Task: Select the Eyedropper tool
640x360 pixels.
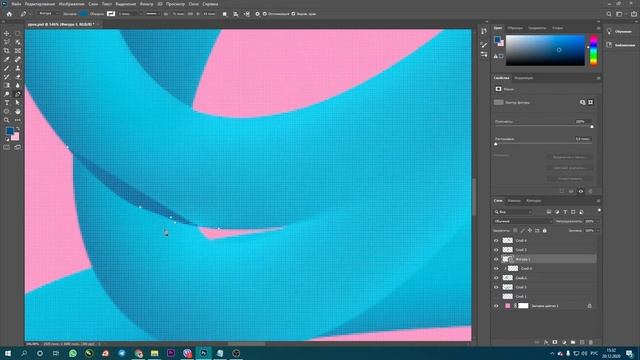Action: click(7, 60)
